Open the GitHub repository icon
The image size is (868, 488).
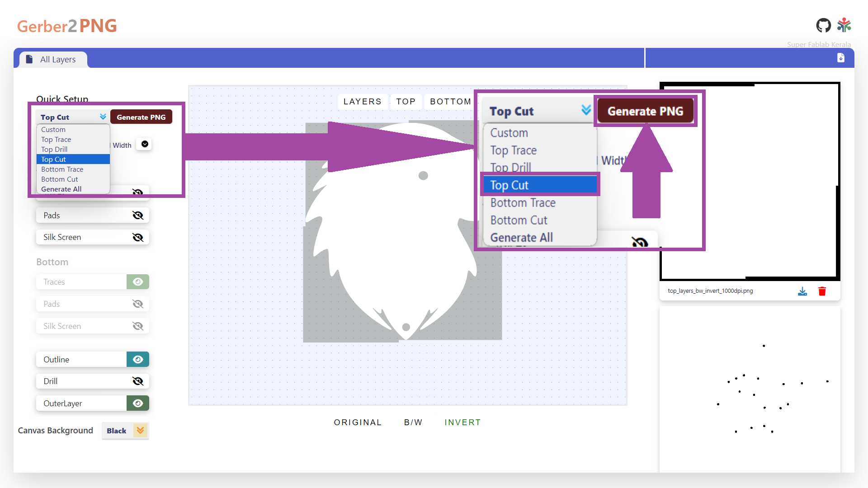823,25
